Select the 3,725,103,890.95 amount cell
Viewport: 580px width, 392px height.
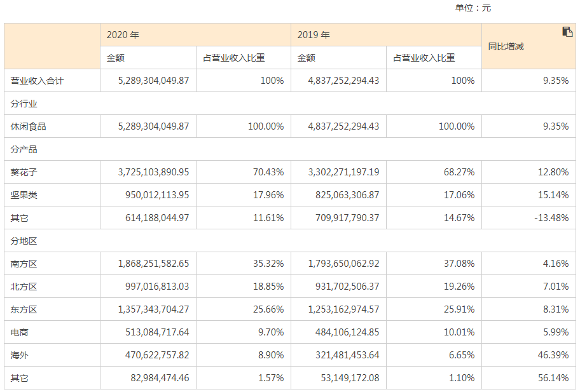153,172
